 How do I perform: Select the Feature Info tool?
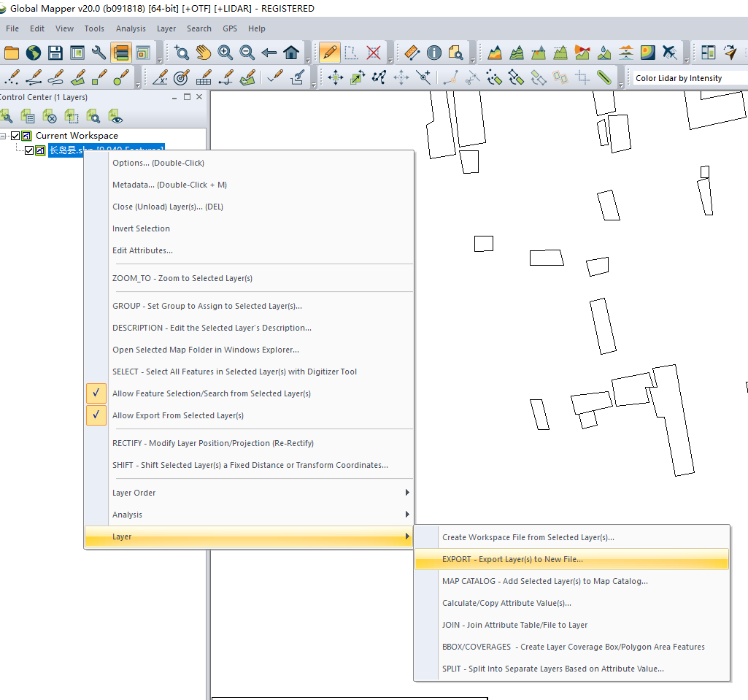click(433, 53)
